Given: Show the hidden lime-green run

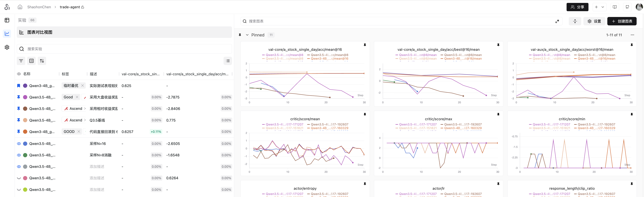Looking at the screenshot, I should click(19, 190).
